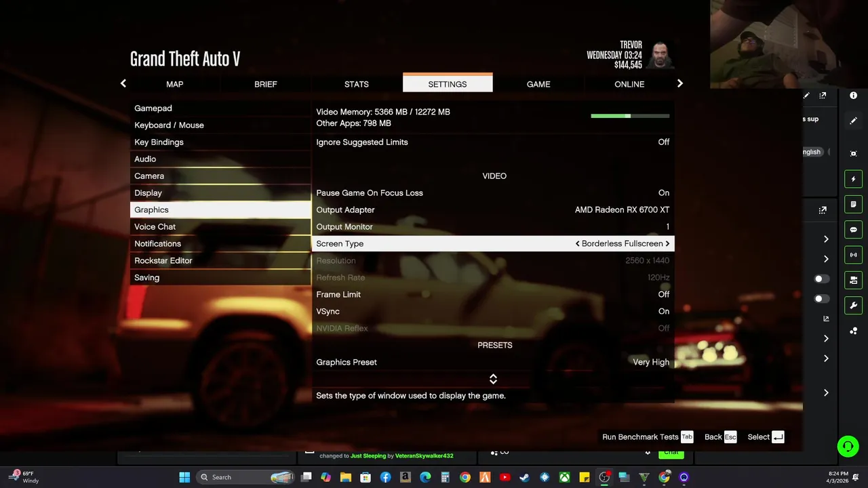Open Gamepad settings category
This screenshot has height=488, width=868.
220,108
